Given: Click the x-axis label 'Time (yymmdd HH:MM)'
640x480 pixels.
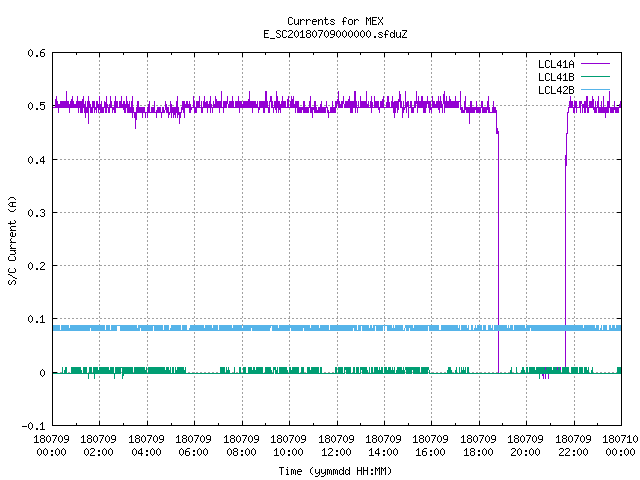Looking at the screenshot, I should tap(335, 471).
